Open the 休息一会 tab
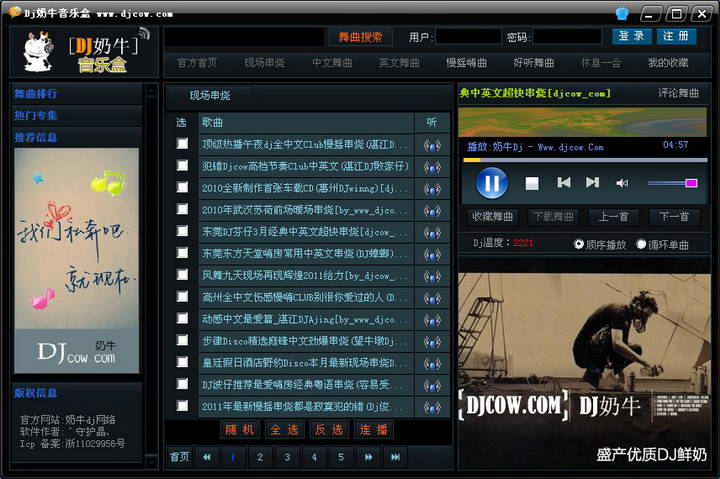This screenshot has width=720, height=479. click(601, 63)
